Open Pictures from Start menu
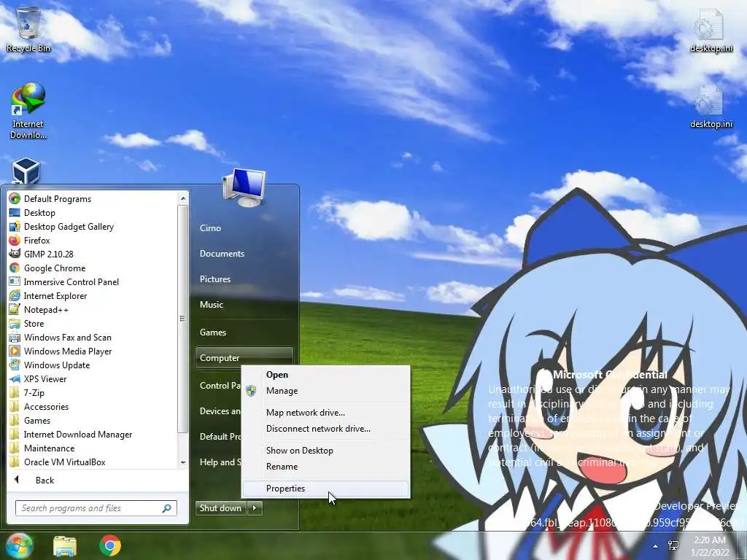747x560 pixels. tap(215, 279)
